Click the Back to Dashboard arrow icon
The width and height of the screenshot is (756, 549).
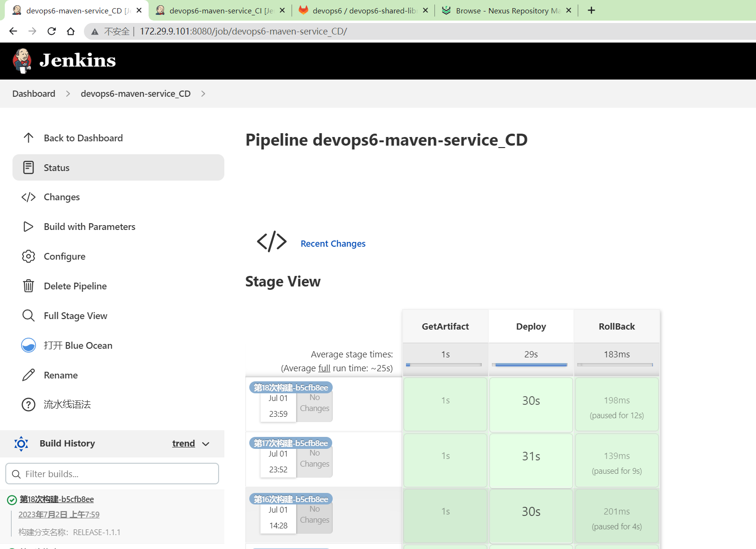click(x=28, y=138)
